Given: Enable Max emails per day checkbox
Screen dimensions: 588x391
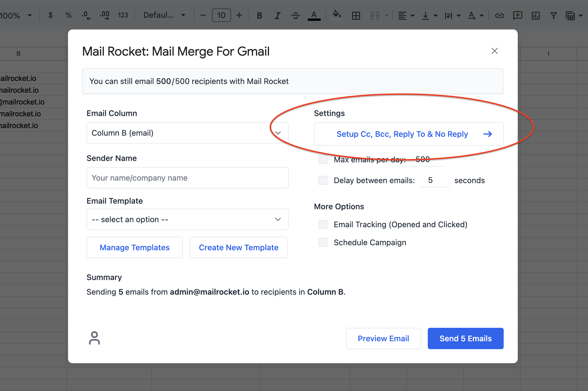Looking at the screenshot, I should [x=323, y=160].
